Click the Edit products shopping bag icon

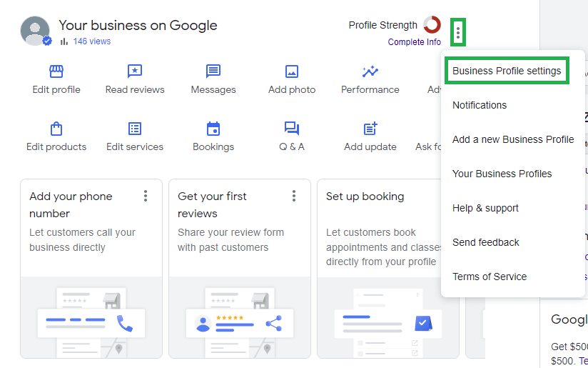coord(56,129)
